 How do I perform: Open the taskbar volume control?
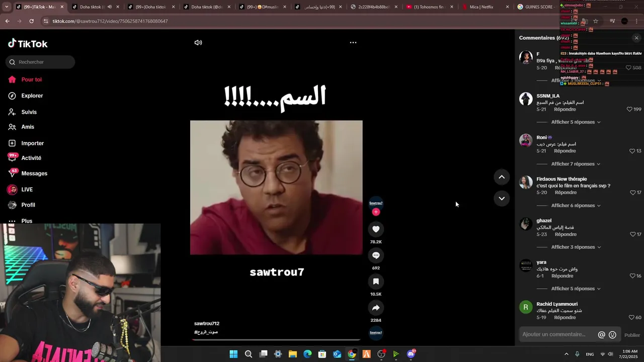pyautogui.click(x=610, y=354)
